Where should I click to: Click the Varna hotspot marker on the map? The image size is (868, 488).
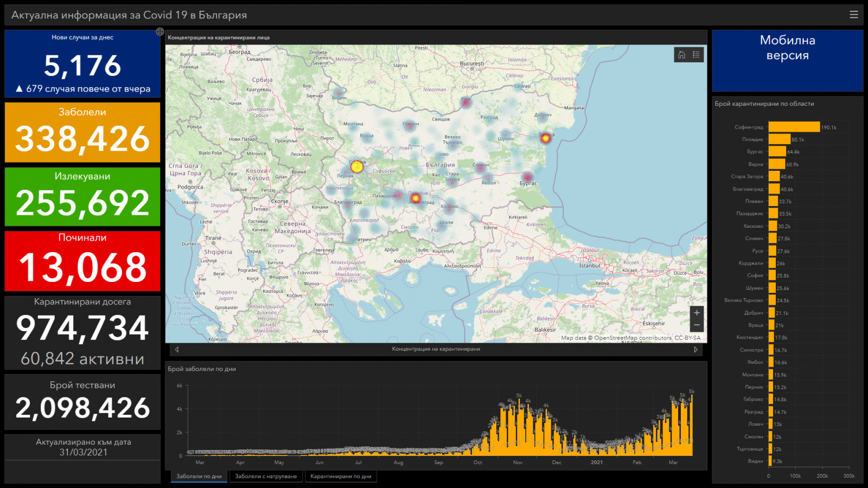pos(545,138)
